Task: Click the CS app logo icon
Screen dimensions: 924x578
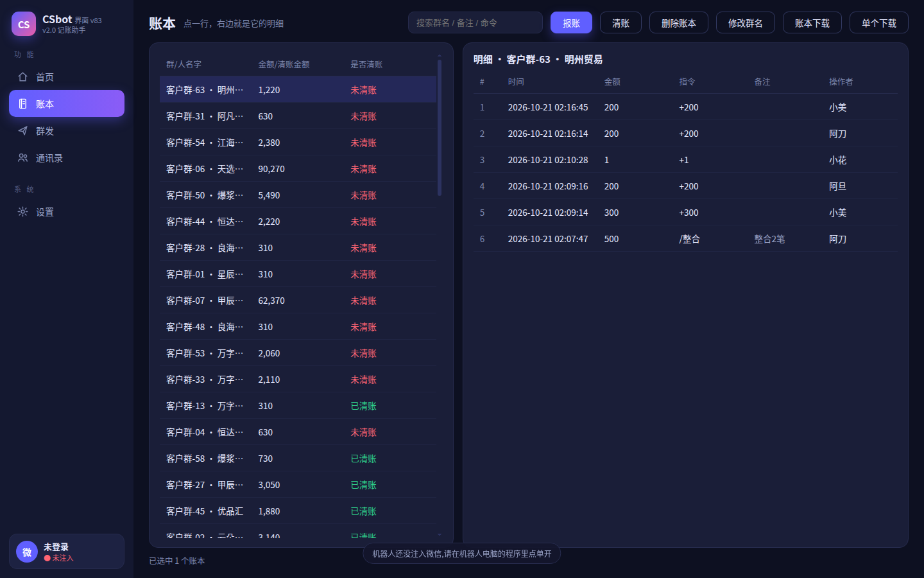Action: (24, 24)
